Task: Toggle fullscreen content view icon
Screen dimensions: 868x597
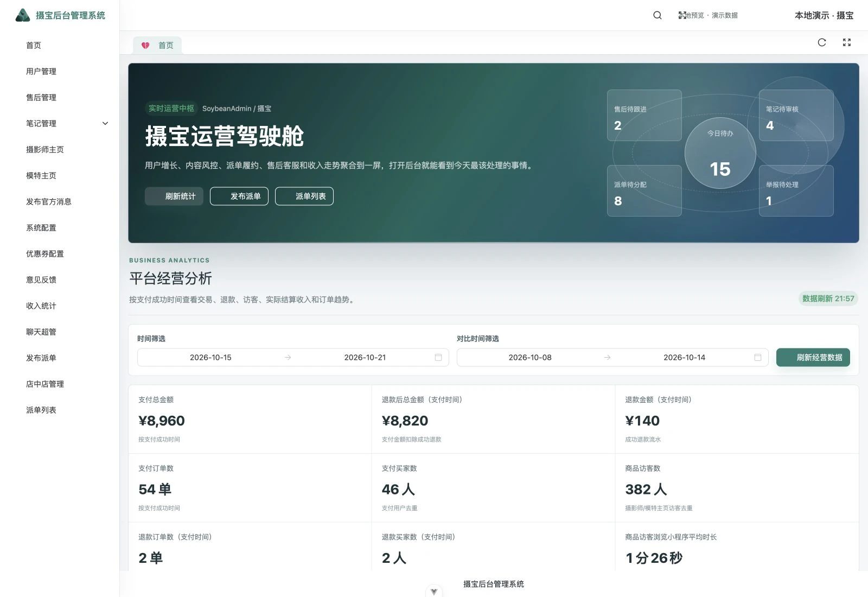Action: (x=847, y=42)
